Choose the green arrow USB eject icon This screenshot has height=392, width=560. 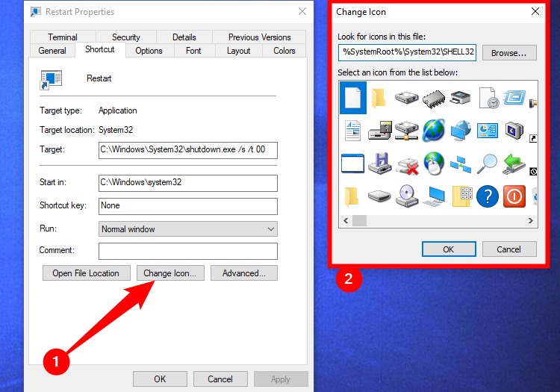point(514,164)
